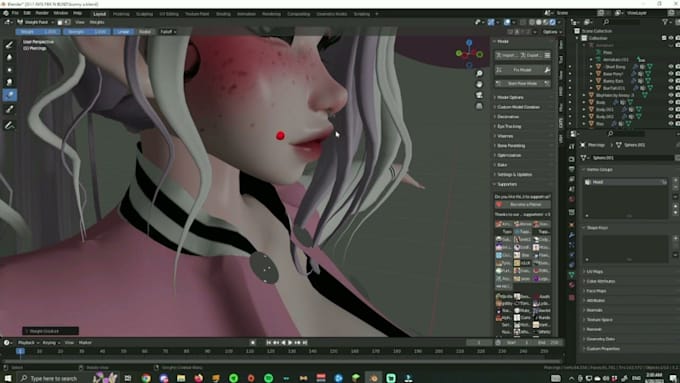Open the viewport Options dropdown

[552, 32]
